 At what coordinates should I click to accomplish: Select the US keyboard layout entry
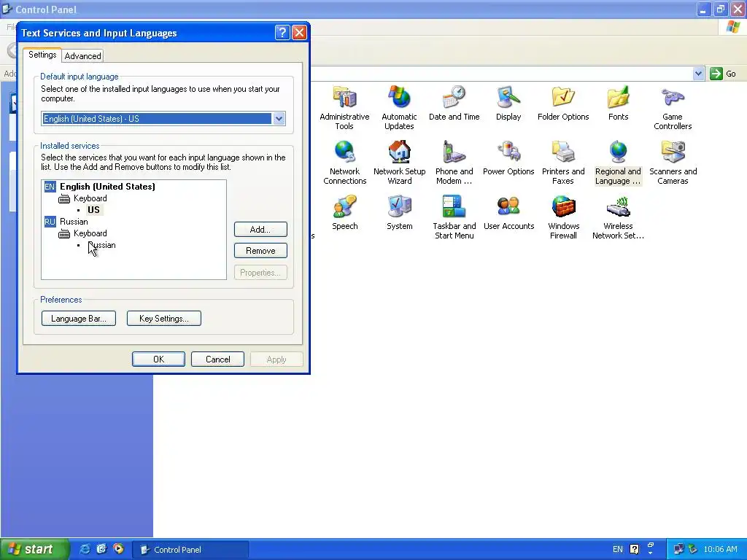[x=93, y=209]
